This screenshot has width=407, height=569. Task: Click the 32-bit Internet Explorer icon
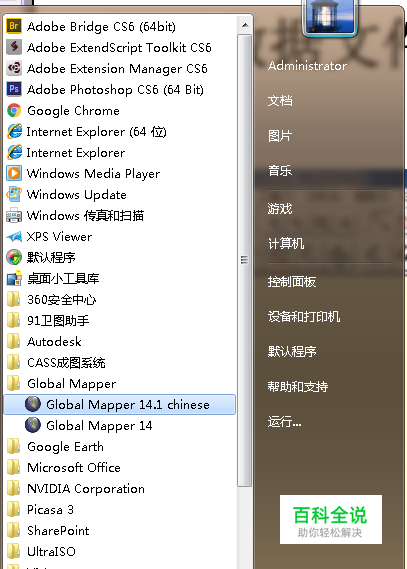pyautogui.click(x=14, y=152)
